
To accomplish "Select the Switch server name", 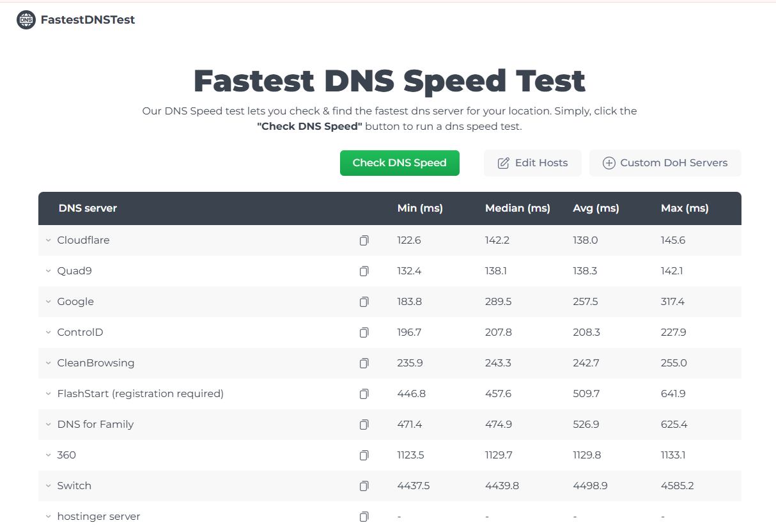I will (74, 486).
